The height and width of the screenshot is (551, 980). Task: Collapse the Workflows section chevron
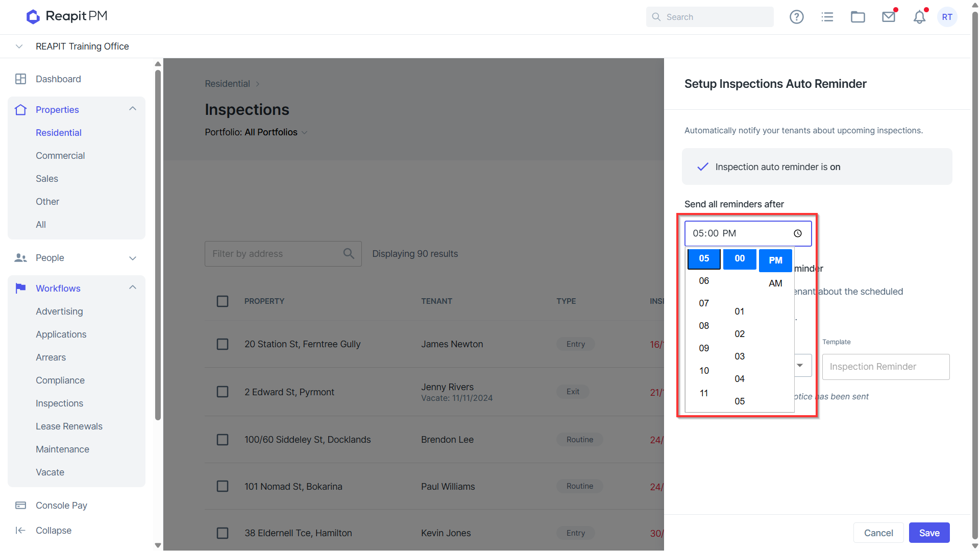click(x=133, y=288)
